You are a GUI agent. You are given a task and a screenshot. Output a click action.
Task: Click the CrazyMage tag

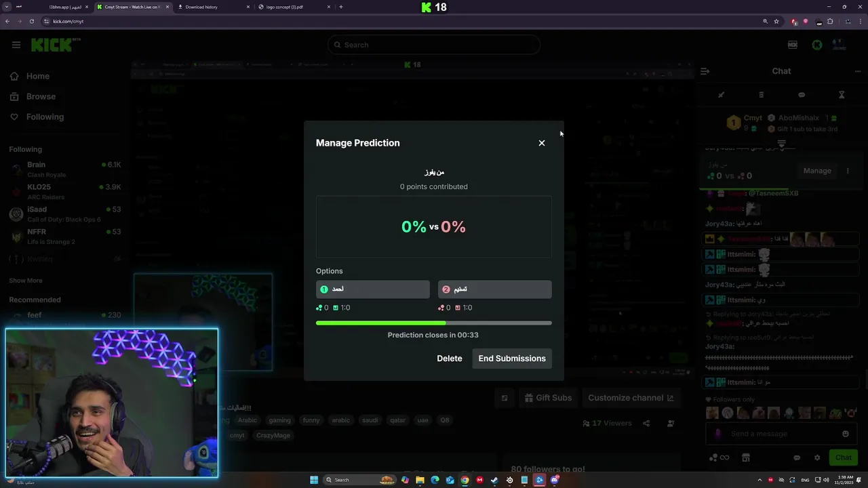pyautogui.click(x=273, y=435)
